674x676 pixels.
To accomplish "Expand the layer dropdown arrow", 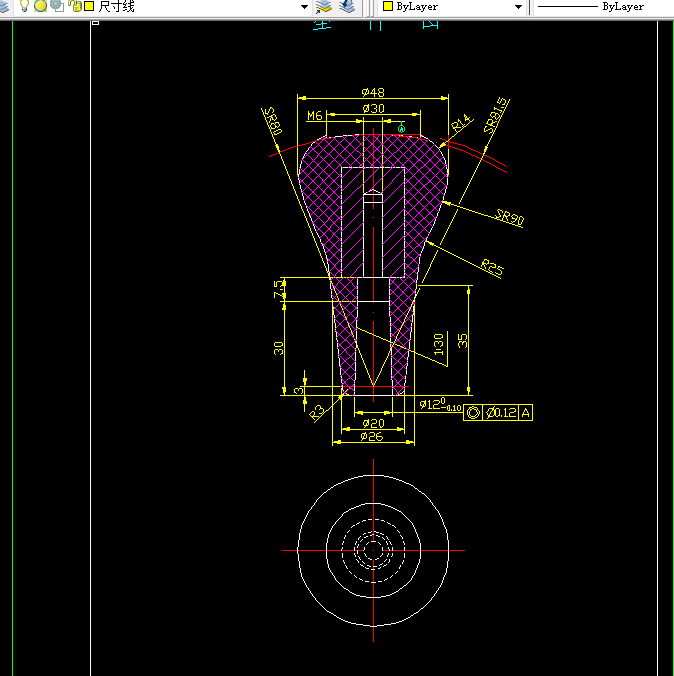I will (304, 6).
